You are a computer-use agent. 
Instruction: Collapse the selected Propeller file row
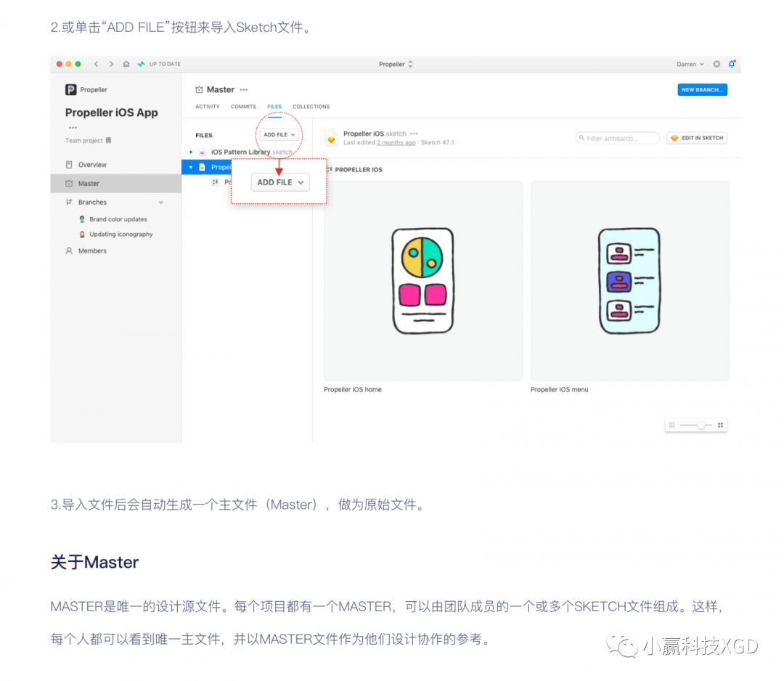click(191, 168)
